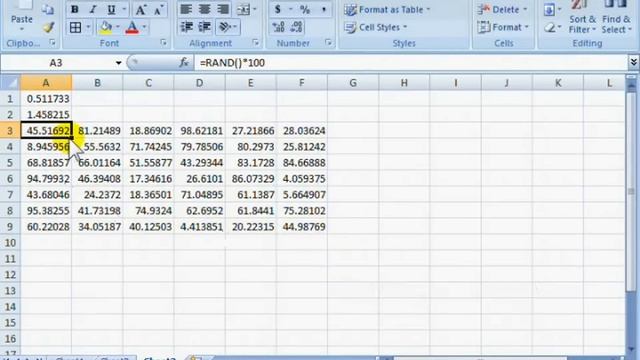The height and width of the screenshot is (360, 640).
Task: Open Font group dialog launcher
Action: [x=163, y=42]
